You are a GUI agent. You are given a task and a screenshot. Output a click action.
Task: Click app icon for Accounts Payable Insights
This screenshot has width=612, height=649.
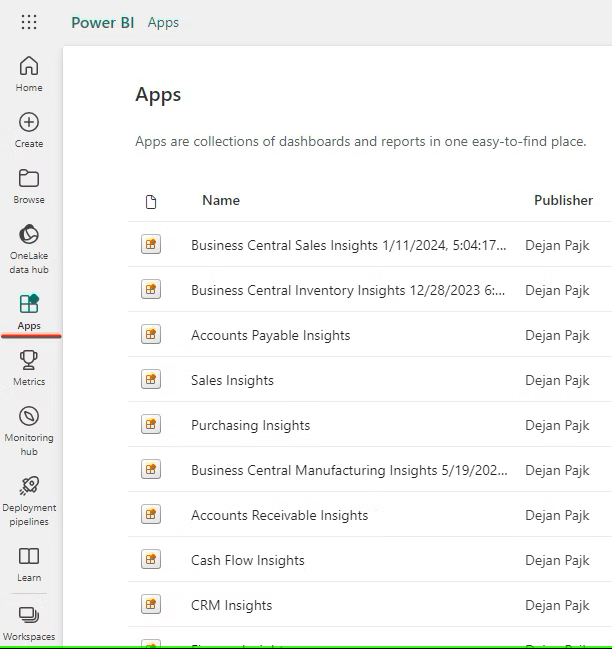(x=151, y=334)
